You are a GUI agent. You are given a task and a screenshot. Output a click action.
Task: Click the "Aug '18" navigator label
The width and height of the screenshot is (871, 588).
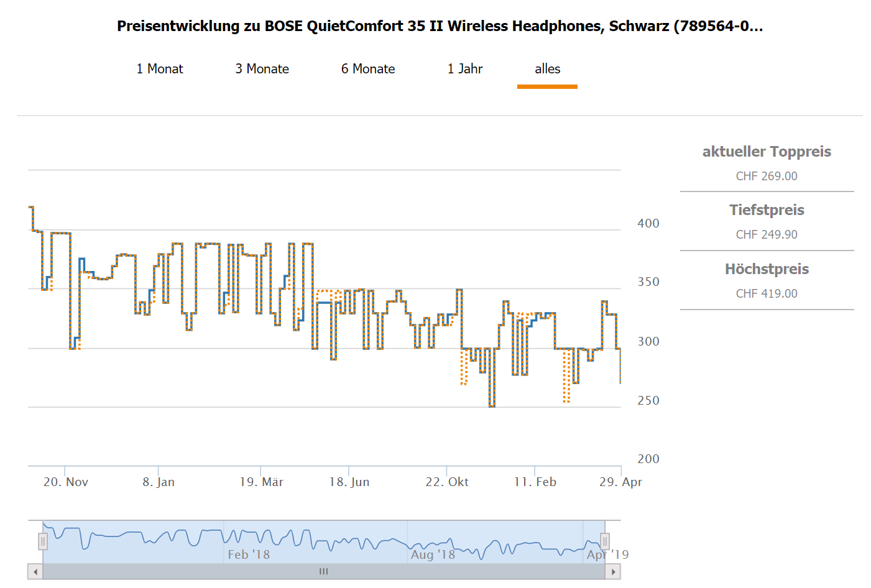point(433,554)
